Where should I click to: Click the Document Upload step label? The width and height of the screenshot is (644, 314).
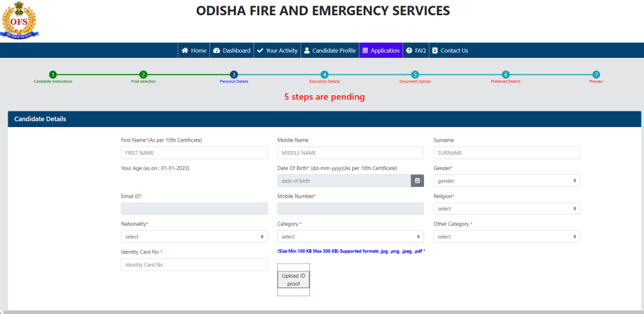point(415,81)
